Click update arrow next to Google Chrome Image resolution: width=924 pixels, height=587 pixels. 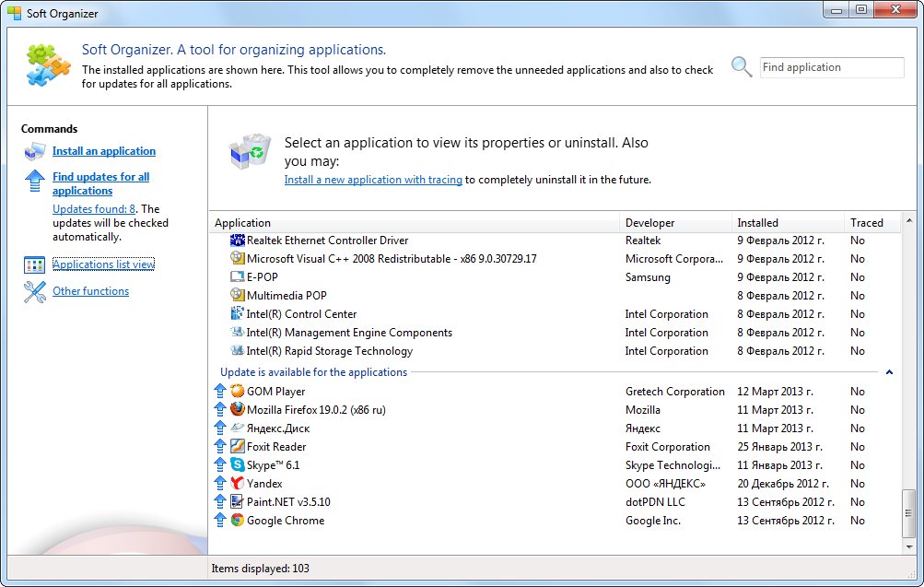pyautogui.click(x=220, y=520)
